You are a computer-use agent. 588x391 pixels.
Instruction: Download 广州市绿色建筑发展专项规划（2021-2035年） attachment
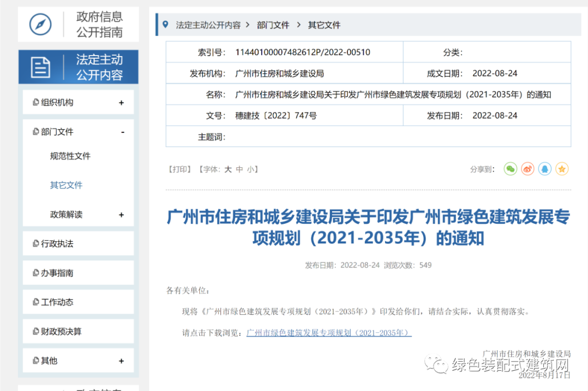point(329,333)
